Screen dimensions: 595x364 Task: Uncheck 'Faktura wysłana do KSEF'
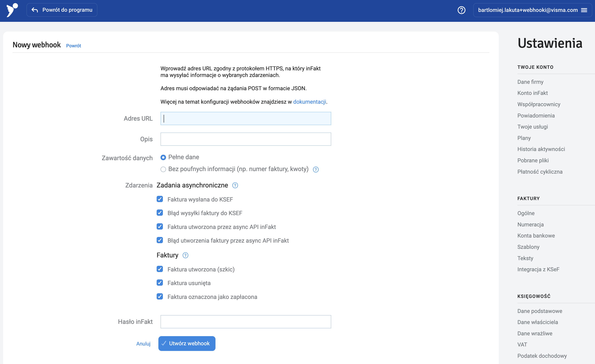pyautogui.click(x=160, y=199)
